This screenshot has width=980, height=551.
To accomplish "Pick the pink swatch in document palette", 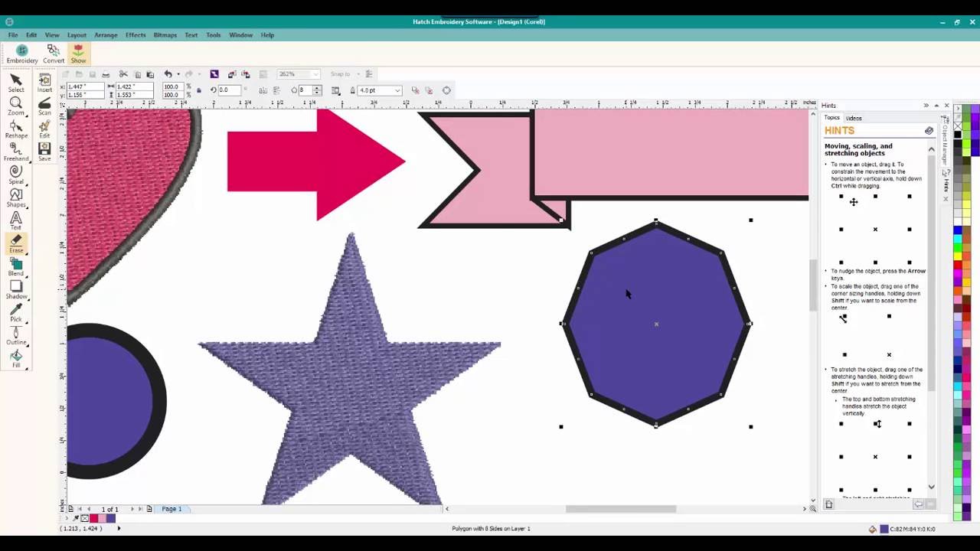I will (x=102, y=518).
